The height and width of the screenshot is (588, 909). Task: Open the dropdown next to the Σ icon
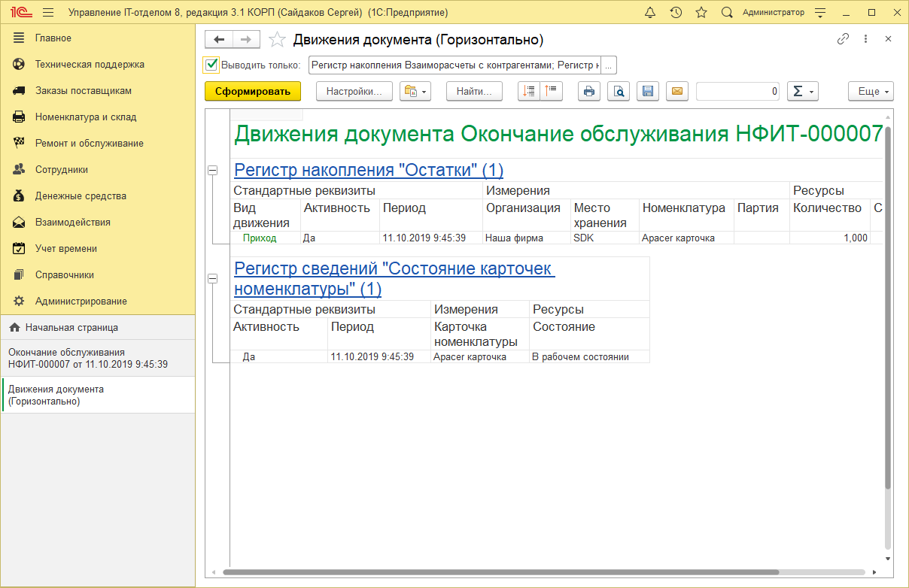point(811,91)
